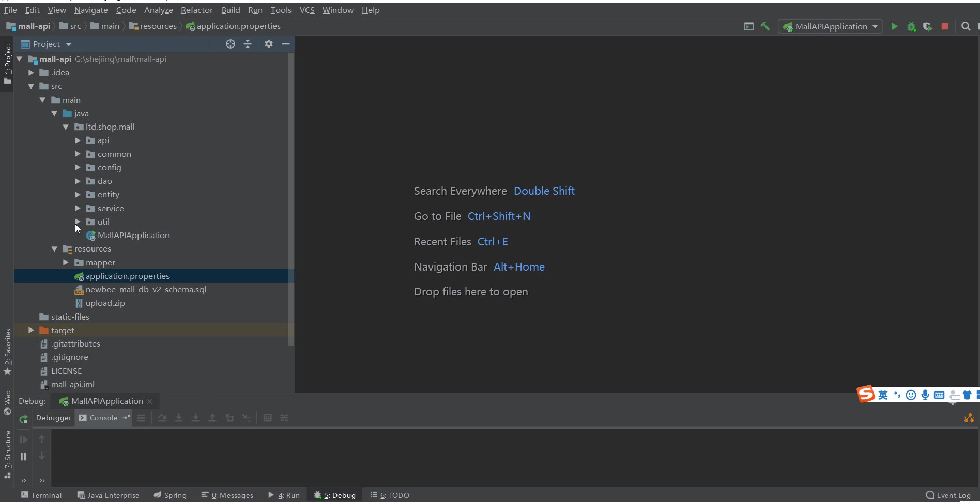This screenshot has width=980, height=502.
Task: Open the MallAPIApplication run configuration dropdown
Action: pyautogui.click(x=831, y=26)
